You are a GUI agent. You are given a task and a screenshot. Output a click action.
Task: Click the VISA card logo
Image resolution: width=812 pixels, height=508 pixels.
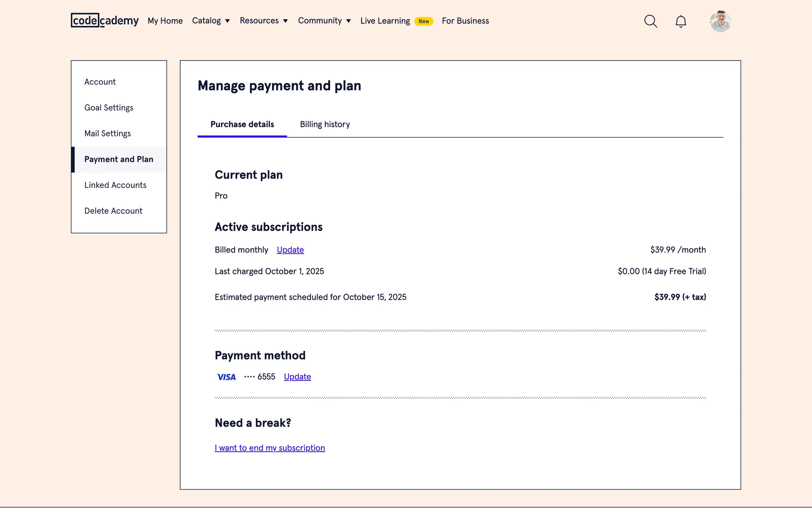click(226, 377)
